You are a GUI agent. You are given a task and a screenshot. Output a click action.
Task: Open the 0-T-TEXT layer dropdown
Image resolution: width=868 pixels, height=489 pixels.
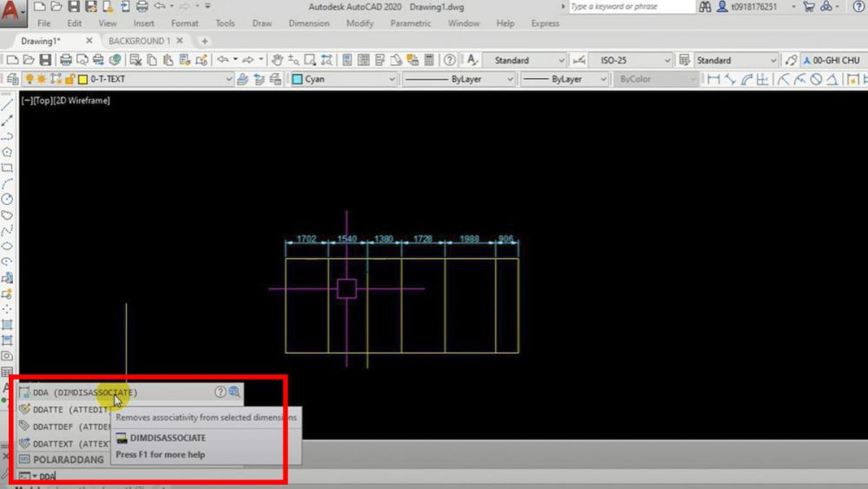coord(228,79)
